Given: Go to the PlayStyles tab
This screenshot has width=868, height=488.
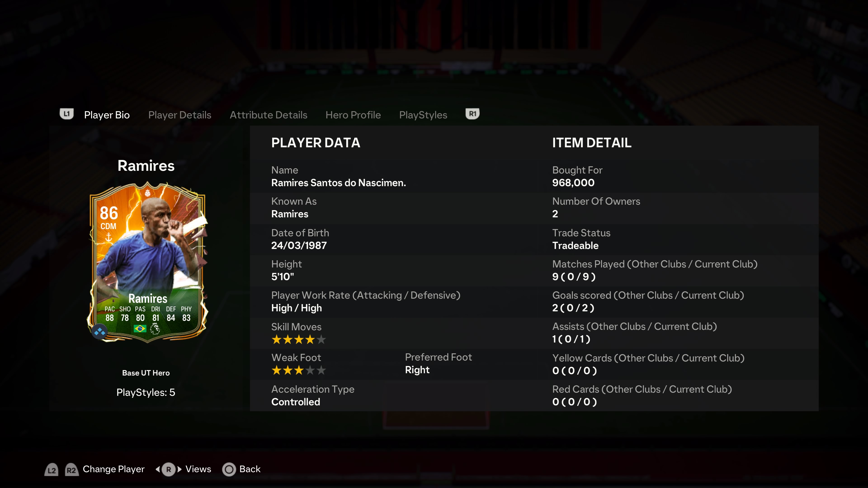Looking at the screenshot, I should click(423, 115).
